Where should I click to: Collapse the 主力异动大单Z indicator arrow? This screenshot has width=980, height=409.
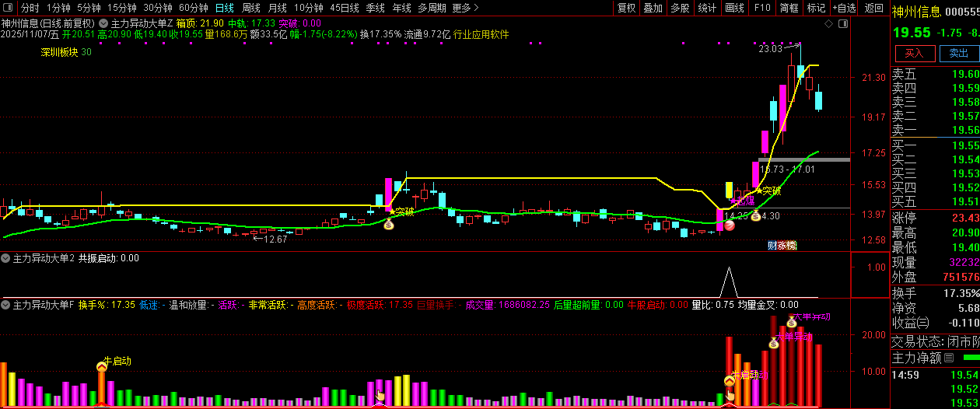tap(104, 23)
